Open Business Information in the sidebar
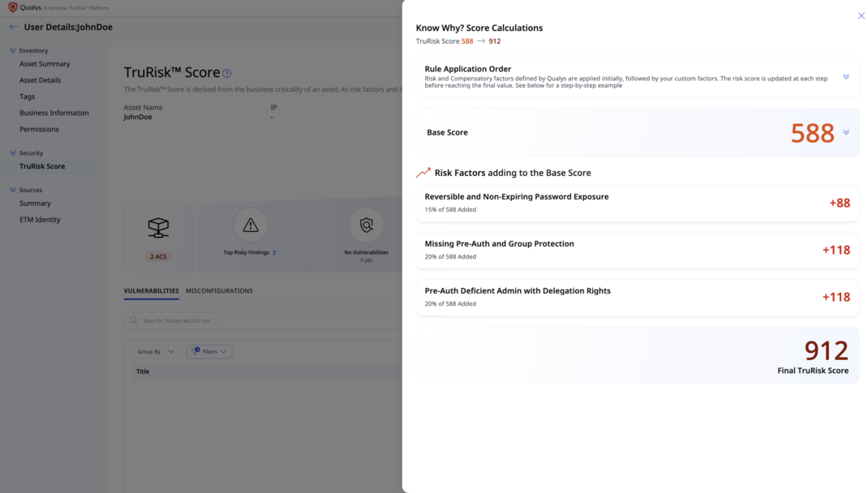This screenshot has height=493, width=868. [54, 113]
